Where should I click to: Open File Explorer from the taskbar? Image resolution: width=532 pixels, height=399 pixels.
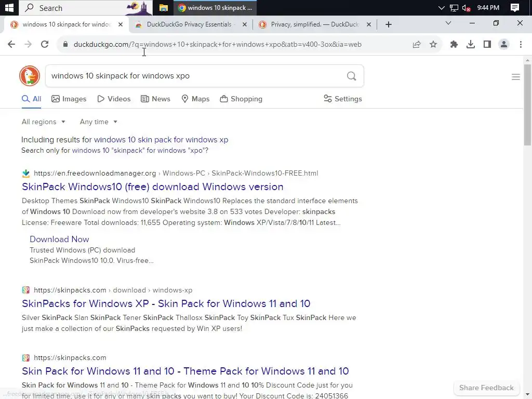164,7
